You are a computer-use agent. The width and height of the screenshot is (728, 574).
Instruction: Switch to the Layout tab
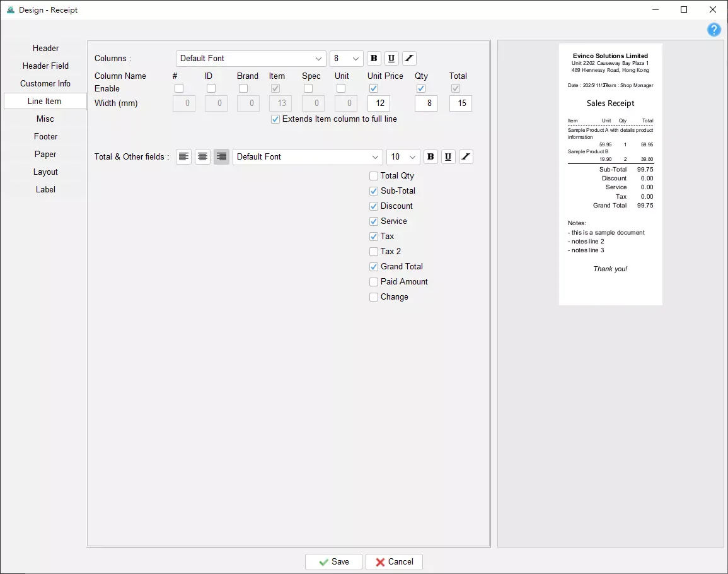(45, 172)
